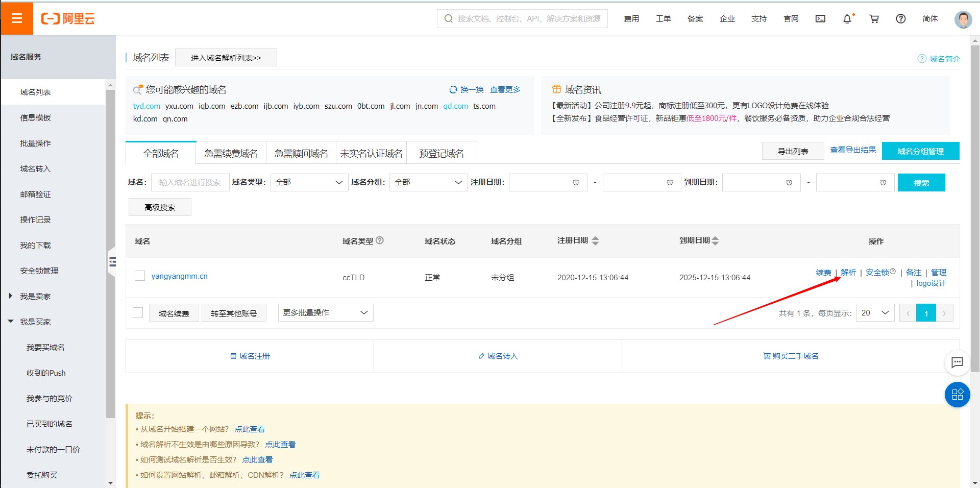Open first 注册日期 calendar icon
Image resolution: width=980 pixels, height=488 pixels.
coord(576,183)
